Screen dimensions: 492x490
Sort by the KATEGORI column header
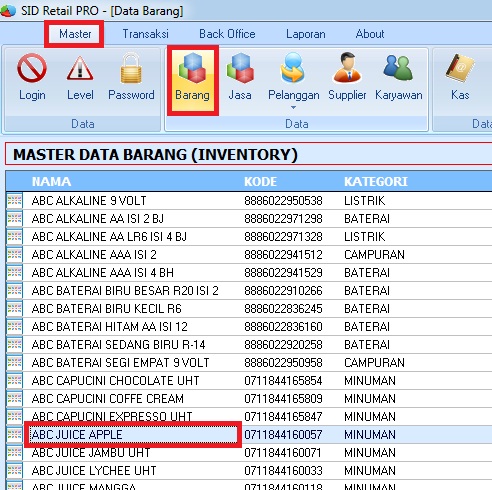[x=376, y=182]
